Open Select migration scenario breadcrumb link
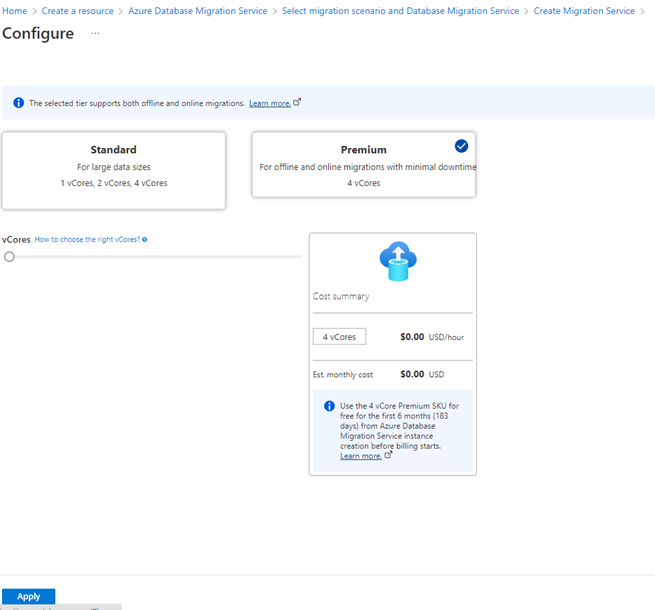 (x=400, y=11)
